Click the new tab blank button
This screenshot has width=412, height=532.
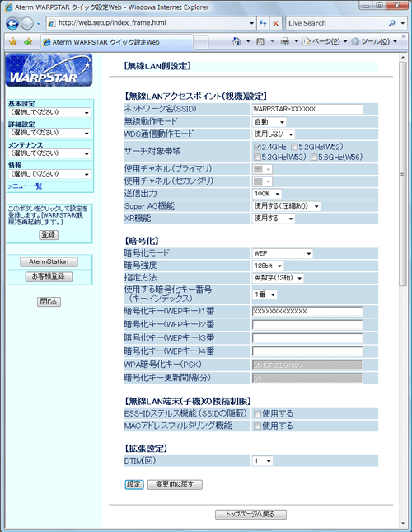[201, 42]
